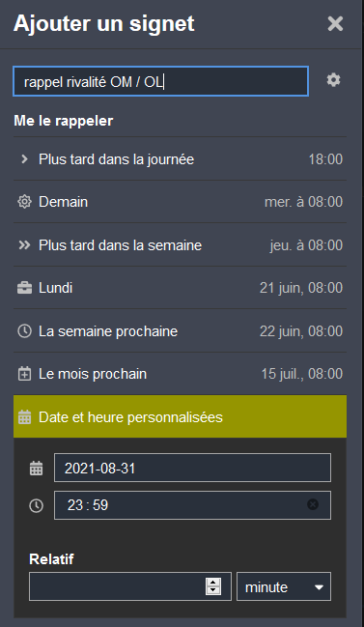
Task: Click double-chevron icon for Plus tard dans la semaine
Action: tap(24, 245)
